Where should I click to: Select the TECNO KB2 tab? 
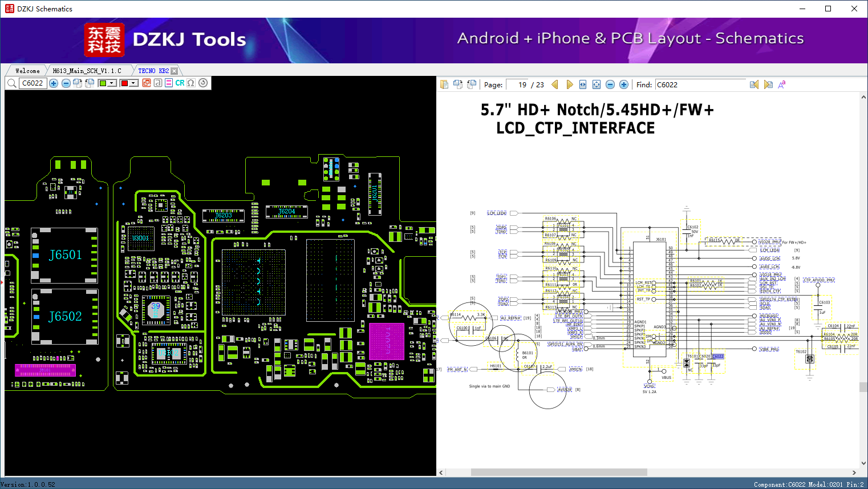[x=153, y=71]
